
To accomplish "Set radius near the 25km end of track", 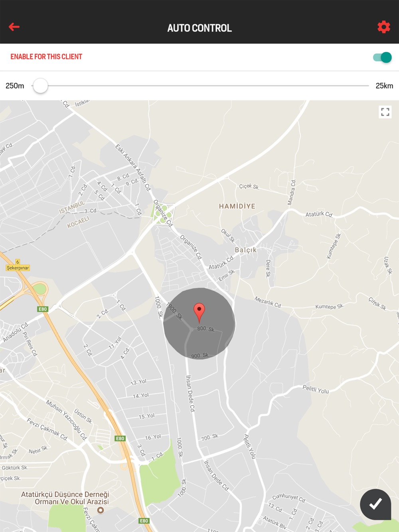I will pyautogui.click(x=365, y=86).
